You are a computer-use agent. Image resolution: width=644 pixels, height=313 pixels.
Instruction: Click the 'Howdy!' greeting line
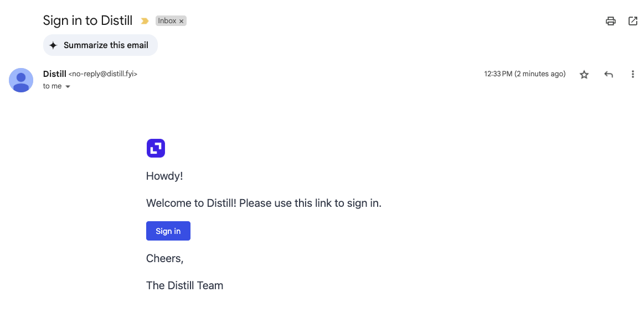[164, 176]
